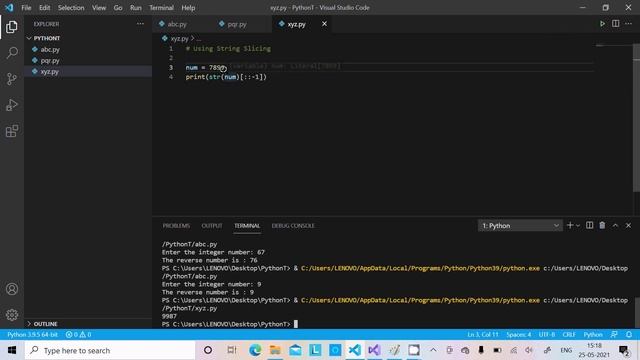
Task: Open editor More Actions ellipsis
Action: pos(629,24)
